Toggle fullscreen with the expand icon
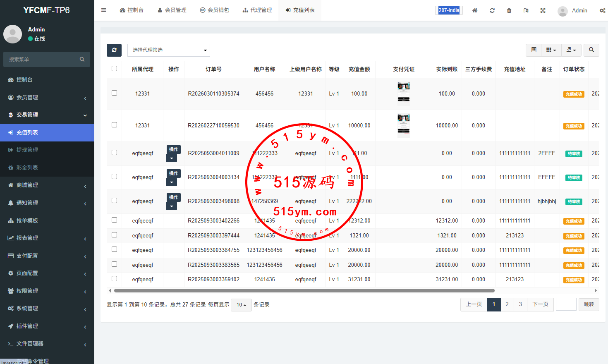608x364 pixels. 543,10
